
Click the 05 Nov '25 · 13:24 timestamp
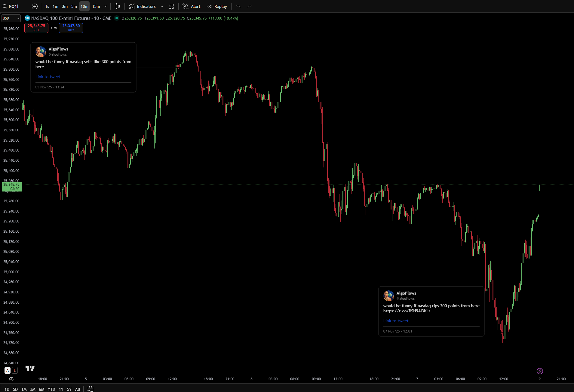point(50,87)
